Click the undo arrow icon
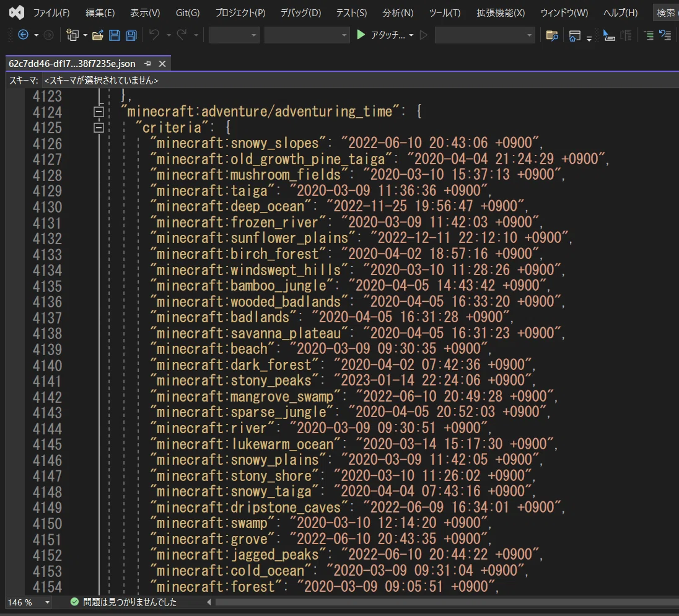This screenshot has width=679, height=616. [154, 35]
